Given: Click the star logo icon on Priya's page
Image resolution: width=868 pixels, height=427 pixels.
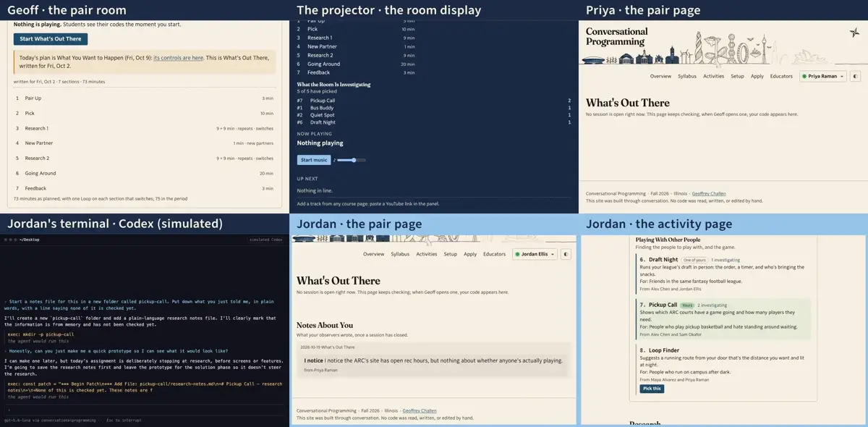Looking at the screenshot, I should pyautogui.click(x=855, y=33).
